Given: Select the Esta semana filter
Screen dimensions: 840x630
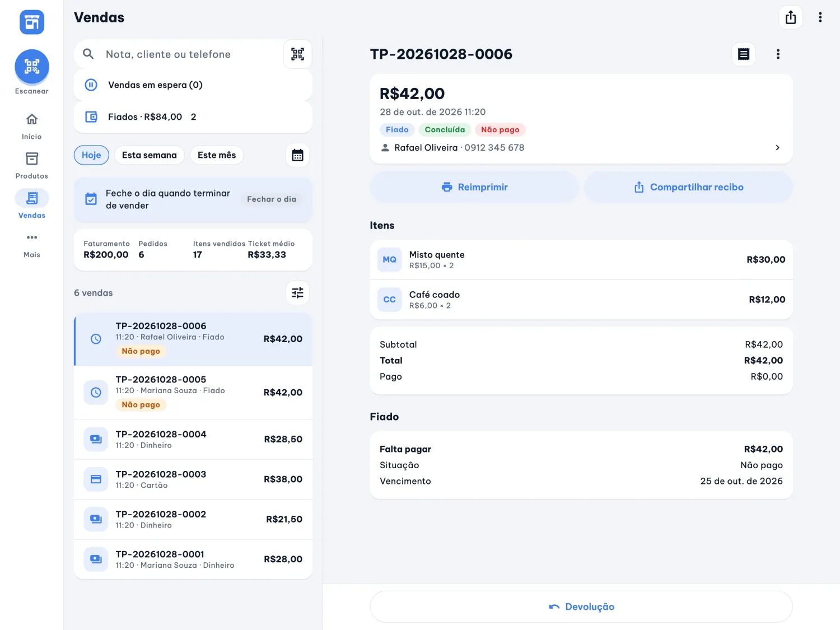Looking at the screenshot, I should (150, 155).
